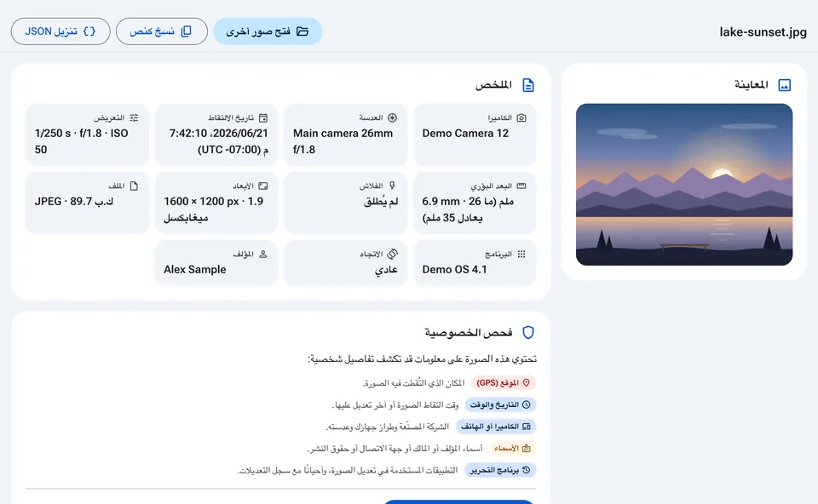Click the التاريخ والوقت privacy tag
This screenshot has height=504, width=818.
tap(500, 405)
